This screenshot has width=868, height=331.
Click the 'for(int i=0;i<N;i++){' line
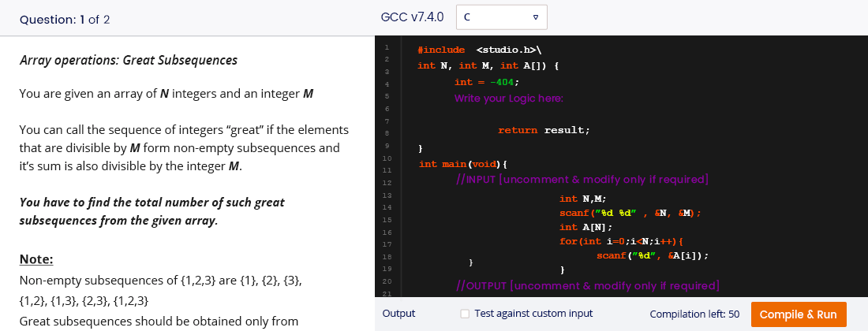click(x=623, y=241)
